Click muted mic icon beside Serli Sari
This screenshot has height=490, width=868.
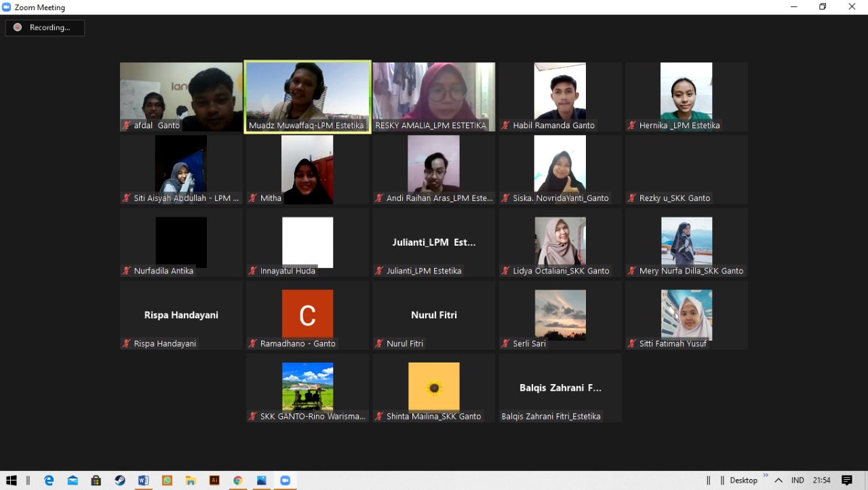(x=505, y=343)
